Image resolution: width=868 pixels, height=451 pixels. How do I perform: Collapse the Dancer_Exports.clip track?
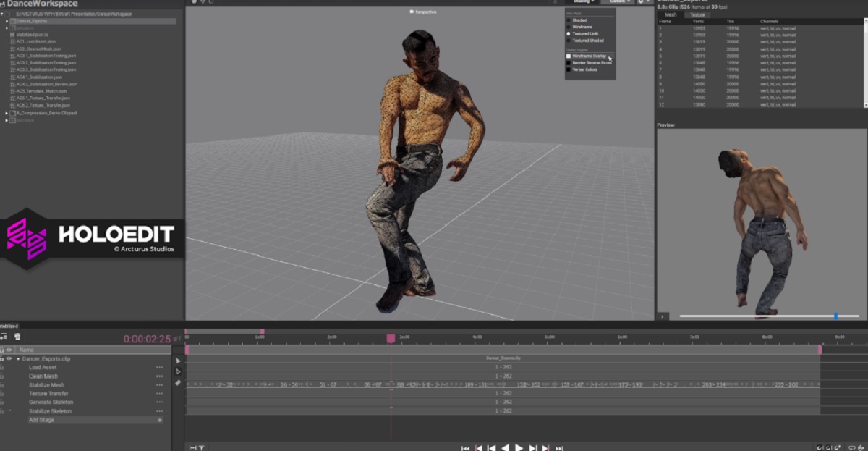pos(18,359)
